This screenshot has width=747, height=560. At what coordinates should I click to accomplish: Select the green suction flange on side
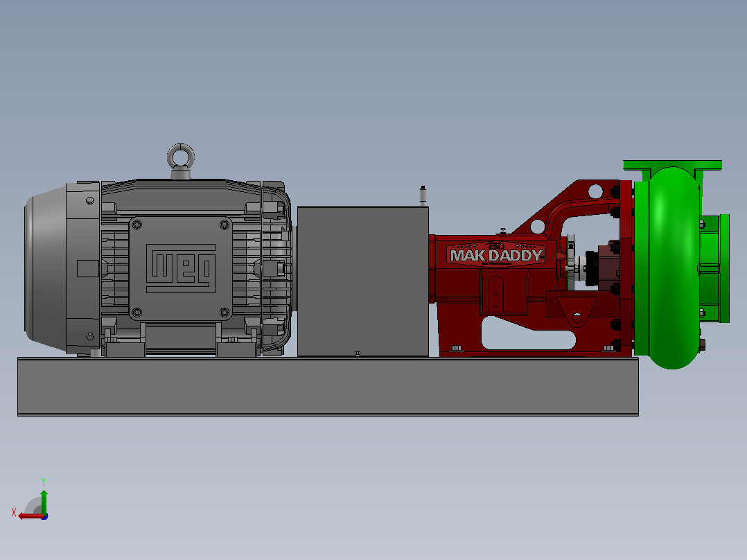tap(724, 268)
